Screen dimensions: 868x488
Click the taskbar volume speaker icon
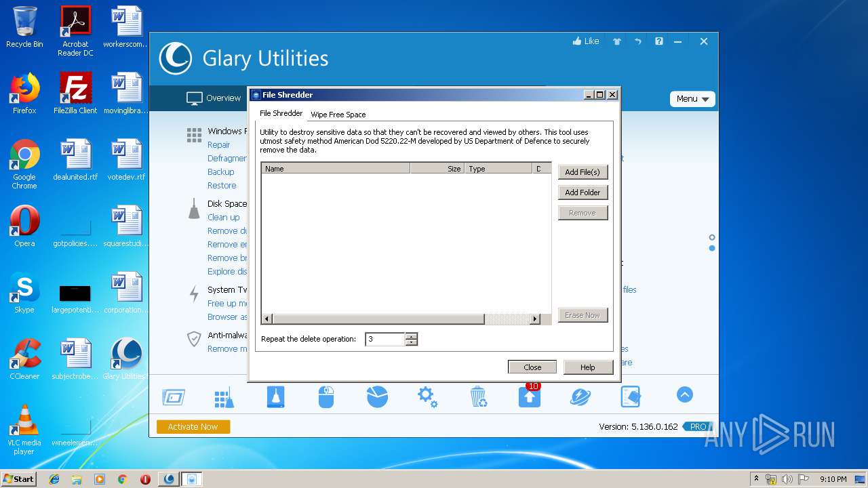787,479
